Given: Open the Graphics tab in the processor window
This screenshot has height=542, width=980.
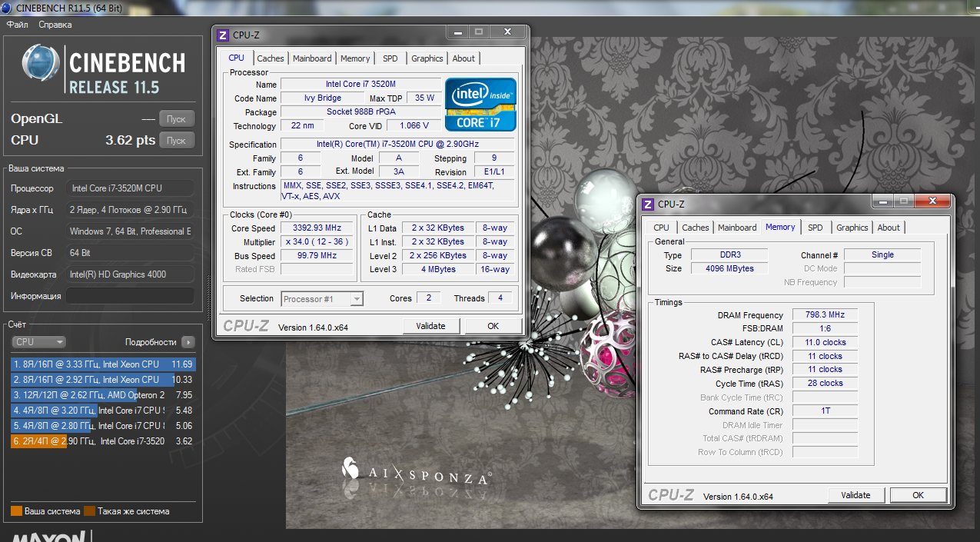Looking at the screenshot, I should tap(427, 58).
